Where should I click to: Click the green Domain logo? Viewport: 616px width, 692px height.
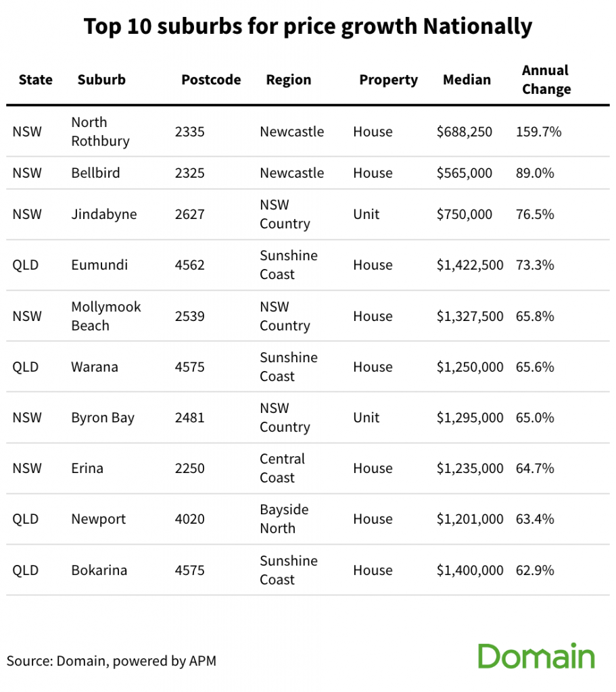click(x=536, y=656)
